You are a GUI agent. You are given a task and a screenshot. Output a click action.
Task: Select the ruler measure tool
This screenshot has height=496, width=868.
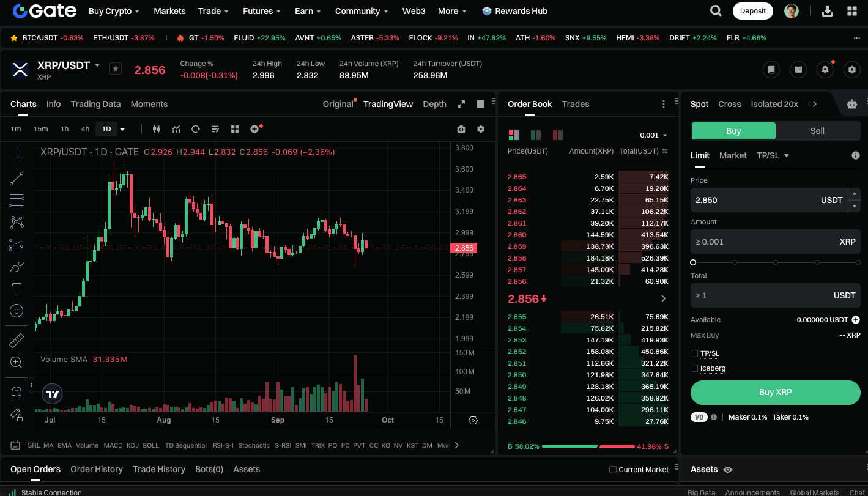tap(17, 341)
